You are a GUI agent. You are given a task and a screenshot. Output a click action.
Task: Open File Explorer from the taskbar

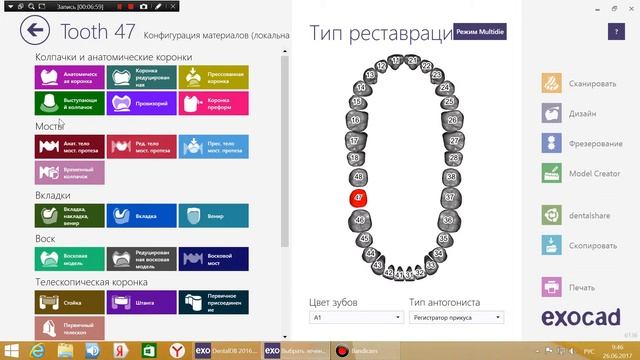tap(65, 351)
